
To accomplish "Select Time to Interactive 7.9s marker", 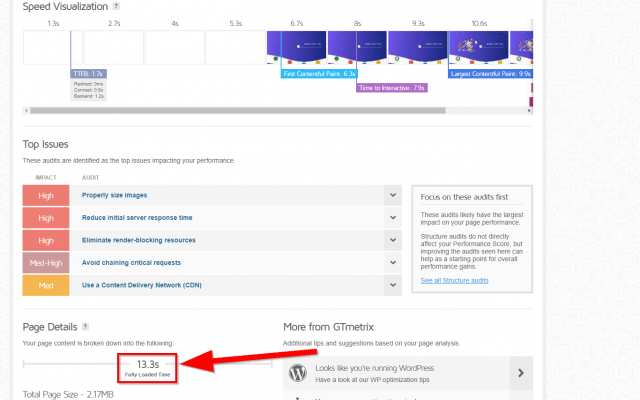I will 392,88.
